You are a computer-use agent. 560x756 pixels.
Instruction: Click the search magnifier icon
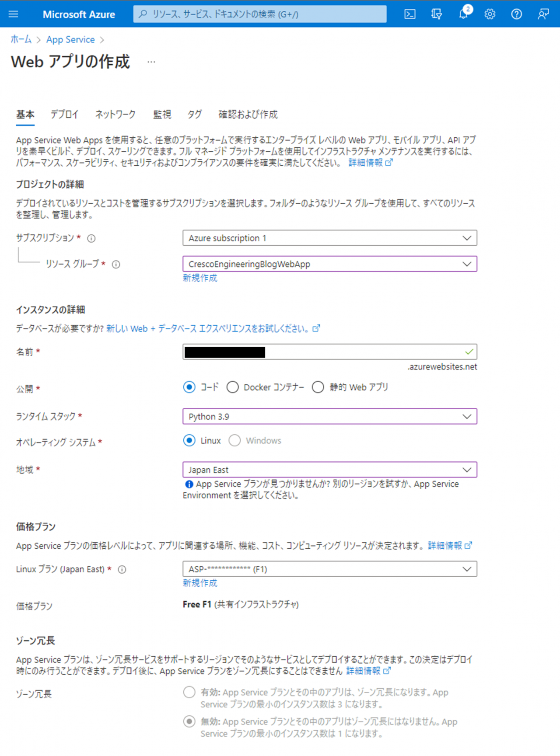click(x=143, y=14)
